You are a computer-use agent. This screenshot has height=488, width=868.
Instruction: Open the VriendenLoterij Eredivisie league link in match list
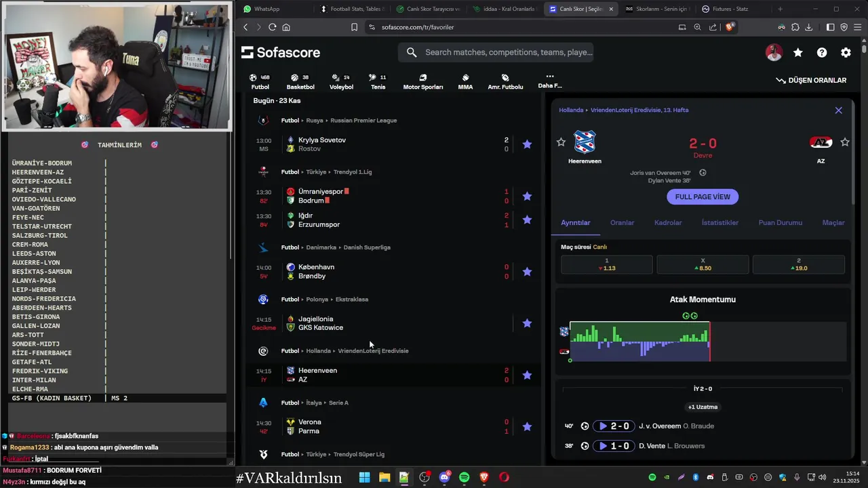tap(373, 350)
